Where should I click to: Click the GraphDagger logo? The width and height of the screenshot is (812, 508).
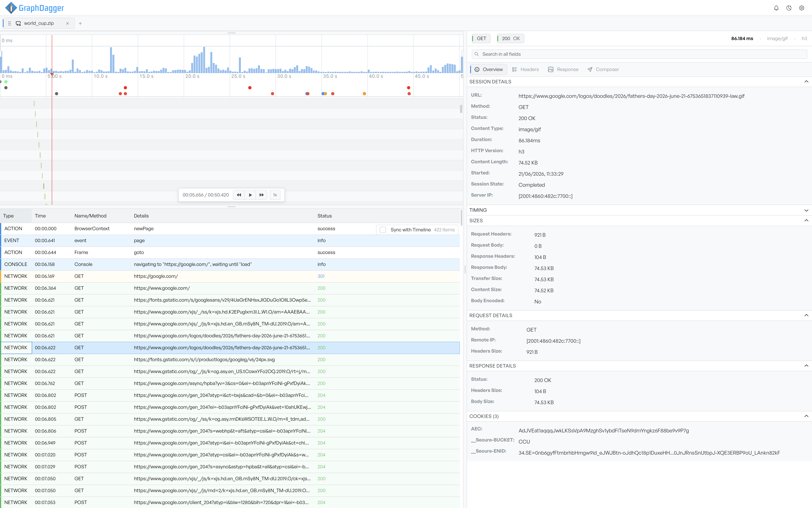click(x=34, y=8)
